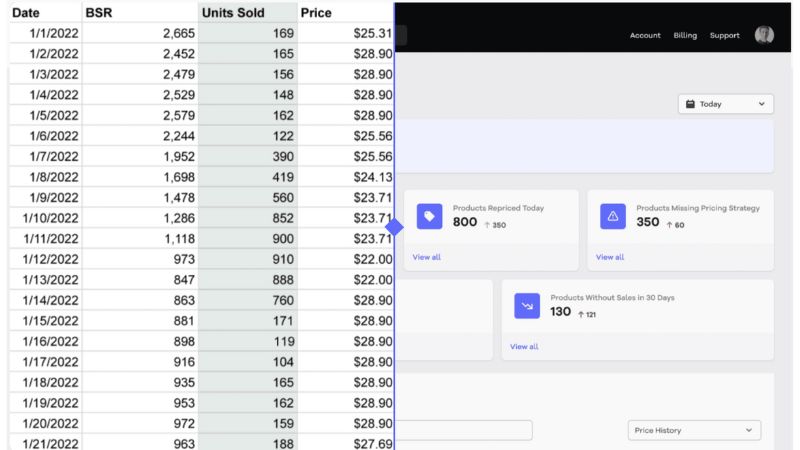Open the Today date range dropdown
This screenshot has width=800, height=450.
pyautogui.click(x=726, y=104)
